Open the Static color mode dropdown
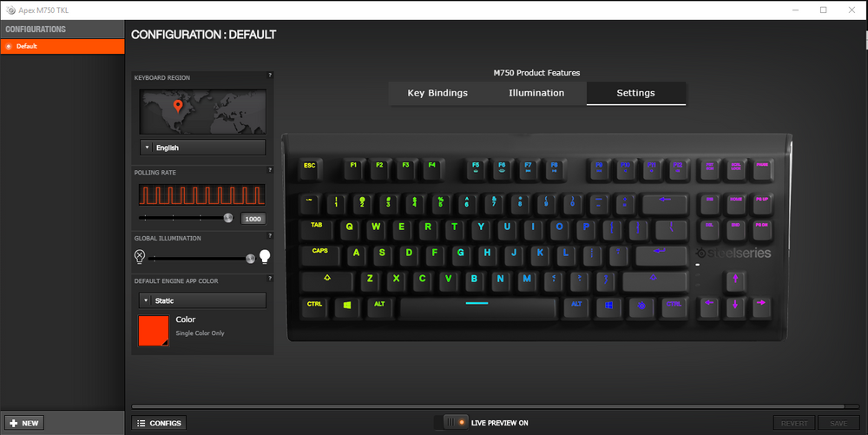This screenshot has width=868, height=435. click(202, 300)
